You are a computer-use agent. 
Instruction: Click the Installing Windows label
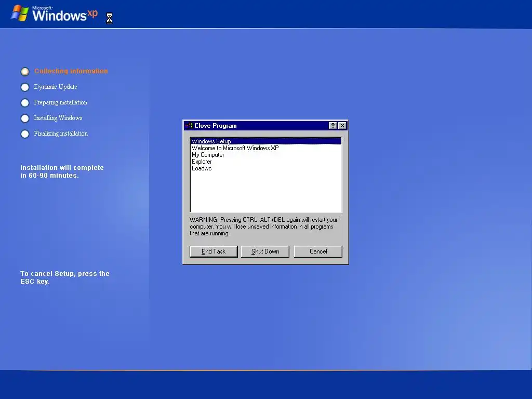click(x=58, y=118)
